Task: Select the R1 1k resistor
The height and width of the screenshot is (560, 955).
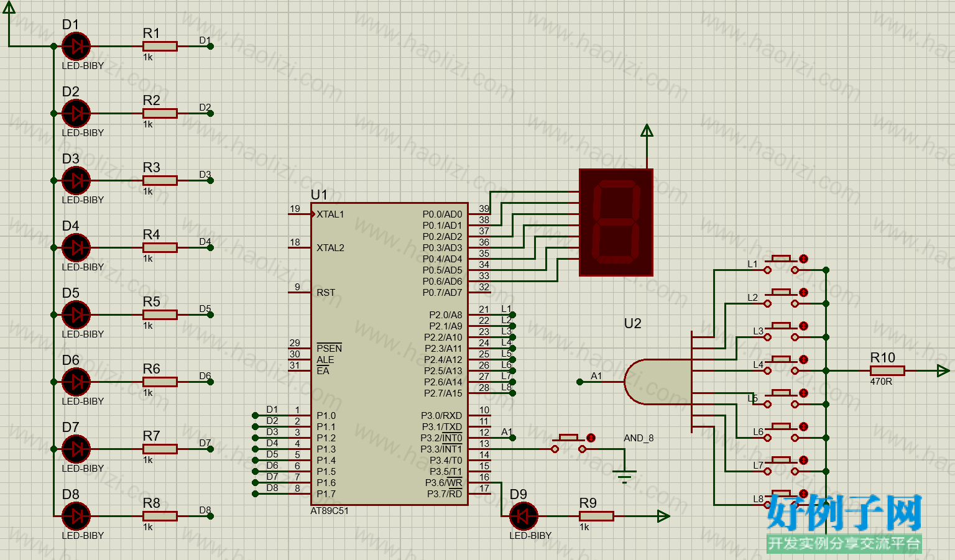Action: coord(160,46)
